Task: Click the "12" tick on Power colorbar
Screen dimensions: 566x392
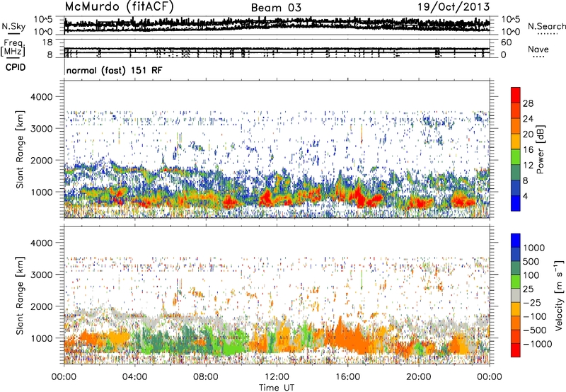Action: coord(528,166)
